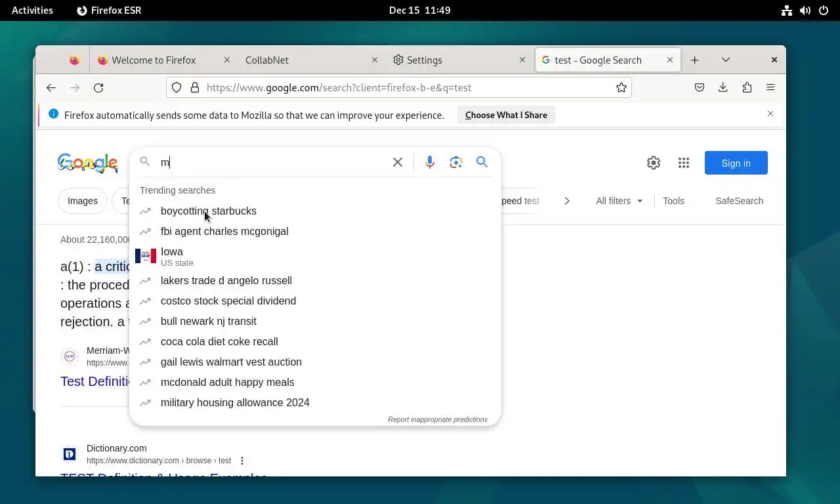Screen dimensions: 840x504
Task: Open the Extensions puzzle icon
Action: pos(747,87)
